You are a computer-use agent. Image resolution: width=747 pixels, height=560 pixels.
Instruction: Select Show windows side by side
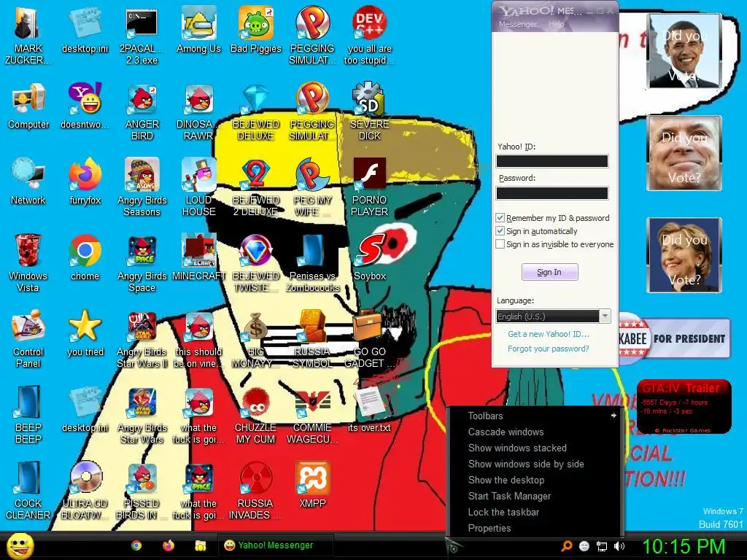click(x=526, y=464)
